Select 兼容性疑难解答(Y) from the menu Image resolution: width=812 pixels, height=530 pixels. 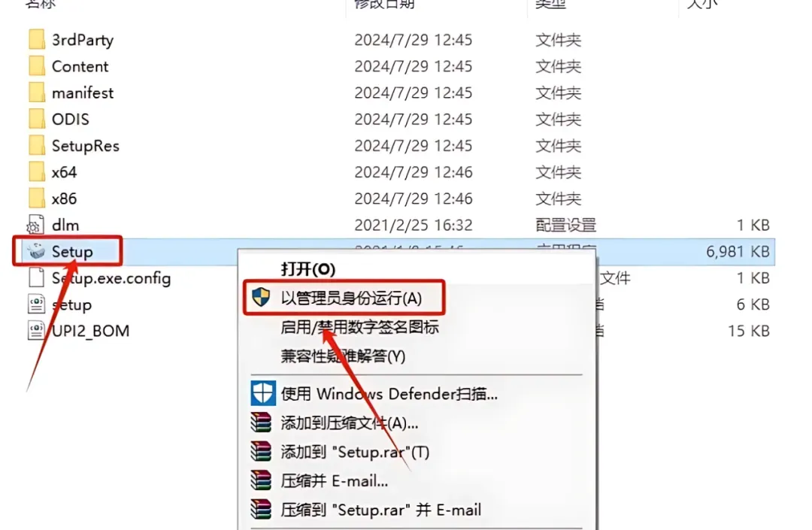pyautogui.click(x=343, y=356)
